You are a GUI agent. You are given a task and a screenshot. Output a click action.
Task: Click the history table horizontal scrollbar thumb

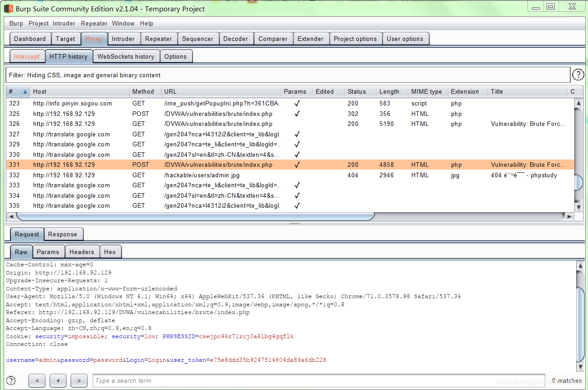196,217
